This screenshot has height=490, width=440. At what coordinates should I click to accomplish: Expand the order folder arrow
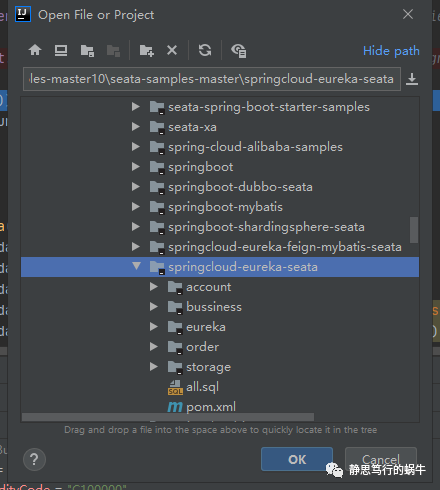point(154,347)
